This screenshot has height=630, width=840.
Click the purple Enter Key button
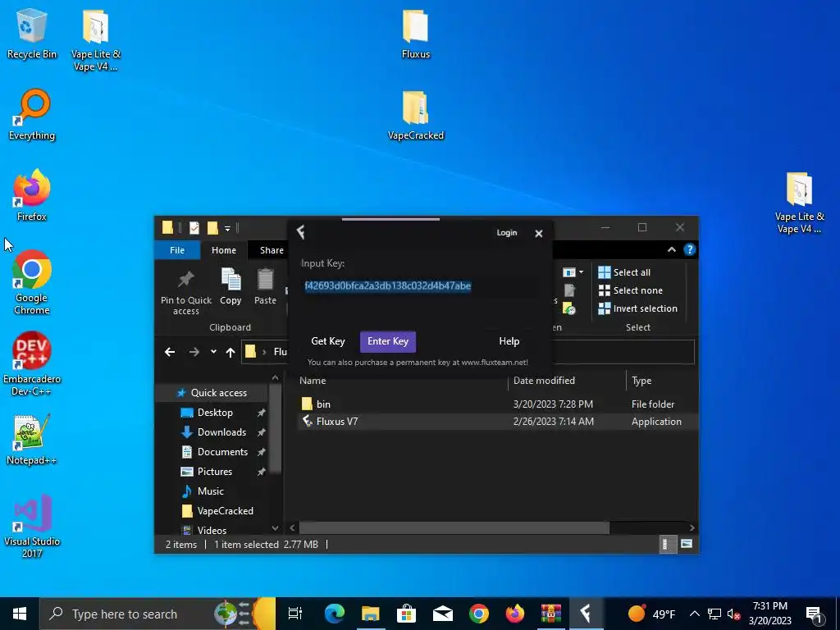(388, 341)
